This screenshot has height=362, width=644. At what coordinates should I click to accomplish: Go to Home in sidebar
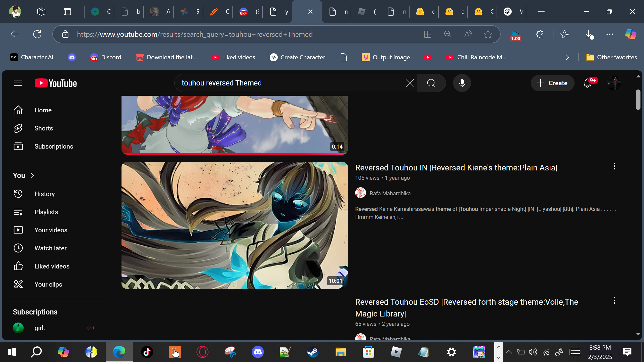click(56, 110)
